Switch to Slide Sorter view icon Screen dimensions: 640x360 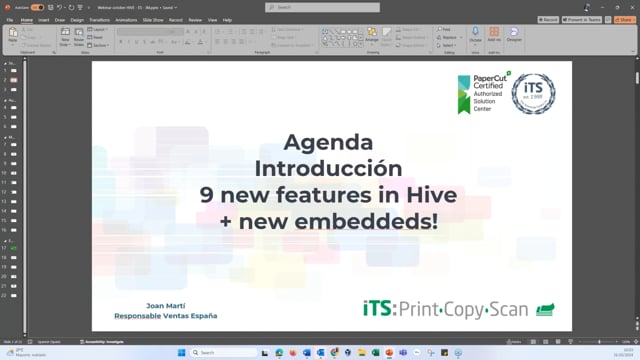tap(546, 342)
